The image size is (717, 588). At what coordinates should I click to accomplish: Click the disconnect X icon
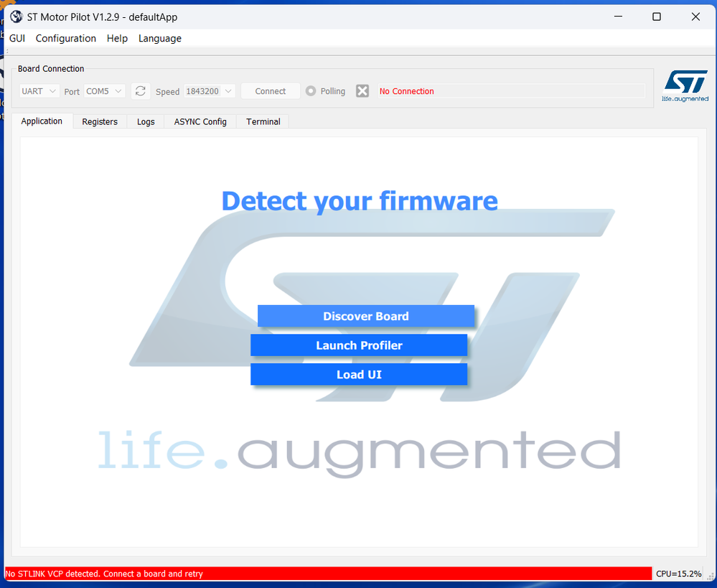pyautogui.click(x=362, y=91)
